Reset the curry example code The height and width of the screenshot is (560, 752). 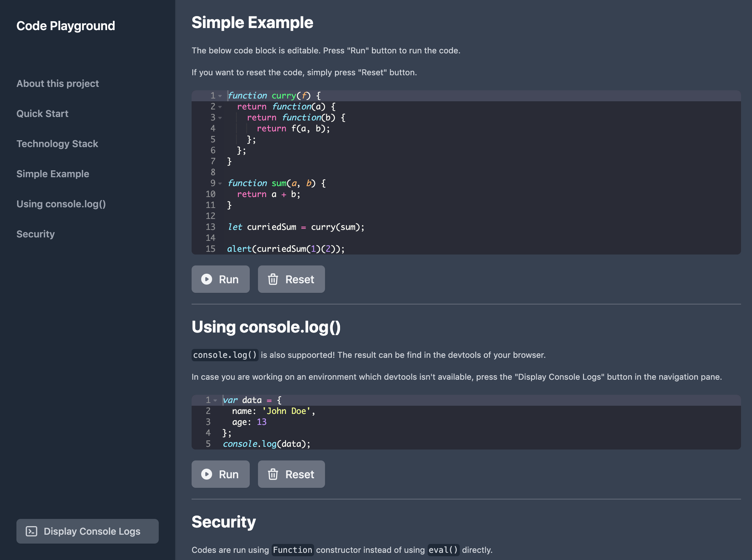(x=291, y=279)
